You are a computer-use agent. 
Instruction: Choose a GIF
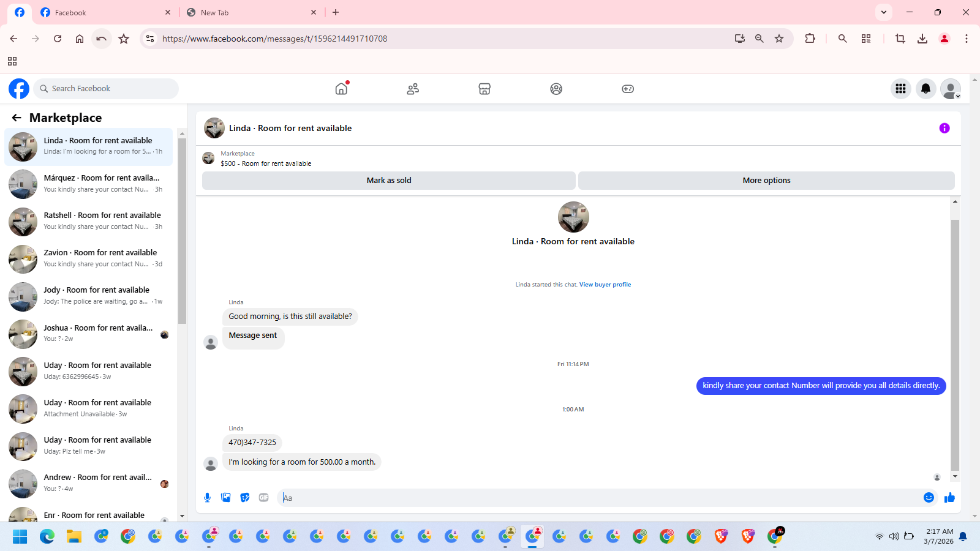pos(264,498)
